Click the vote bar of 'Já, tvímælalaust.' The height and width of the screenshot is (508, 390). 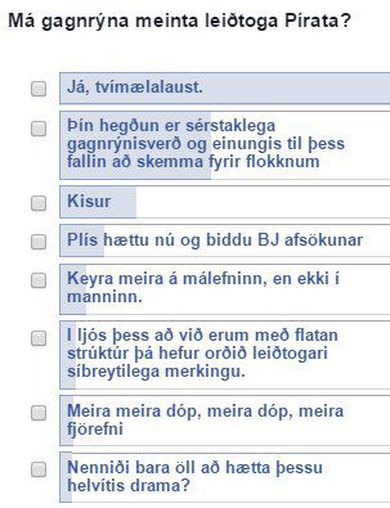(225, 88)
